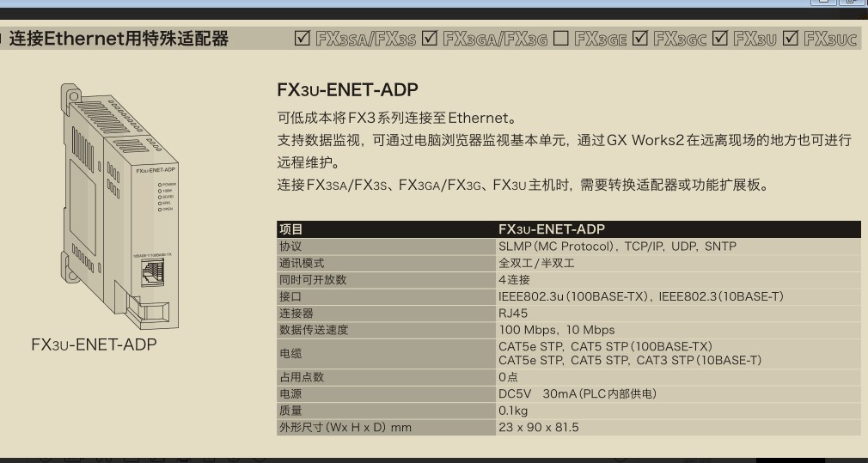The height and width of the screenshot is (463, 868).
Task: Click the 'CAT5e STP, CAT5 STP(100BASE-TX)' line
Action: point(606,346)
